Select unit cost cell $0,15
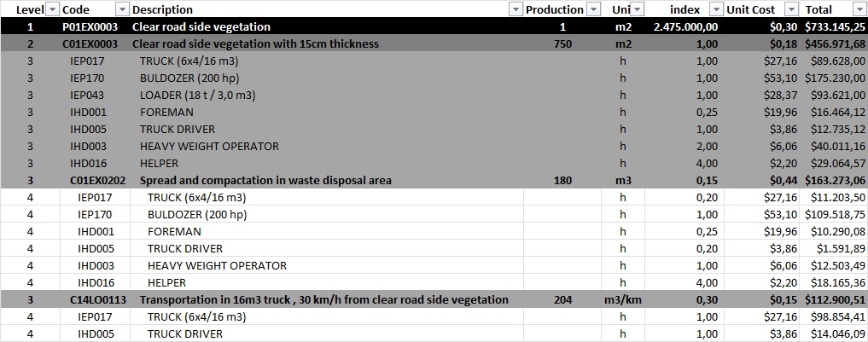868x342 pixels. point(785,300)
